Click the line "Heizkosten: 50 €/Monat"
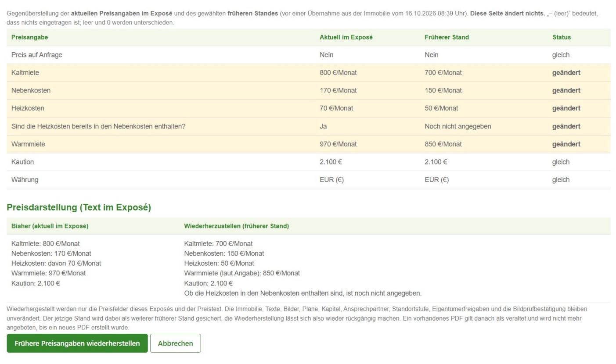Screen dimensions: 616x364 (x=219, y=264)
